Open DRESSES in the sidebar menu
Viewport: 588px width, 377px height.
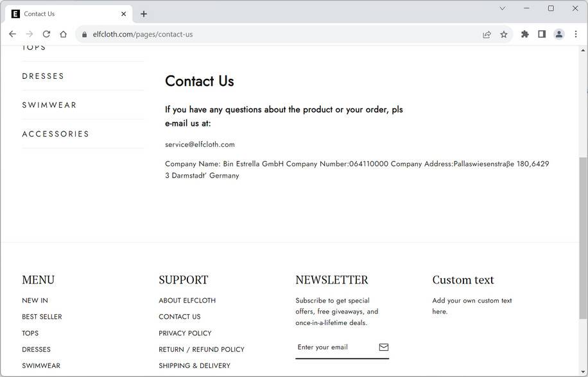coord(43,76)
